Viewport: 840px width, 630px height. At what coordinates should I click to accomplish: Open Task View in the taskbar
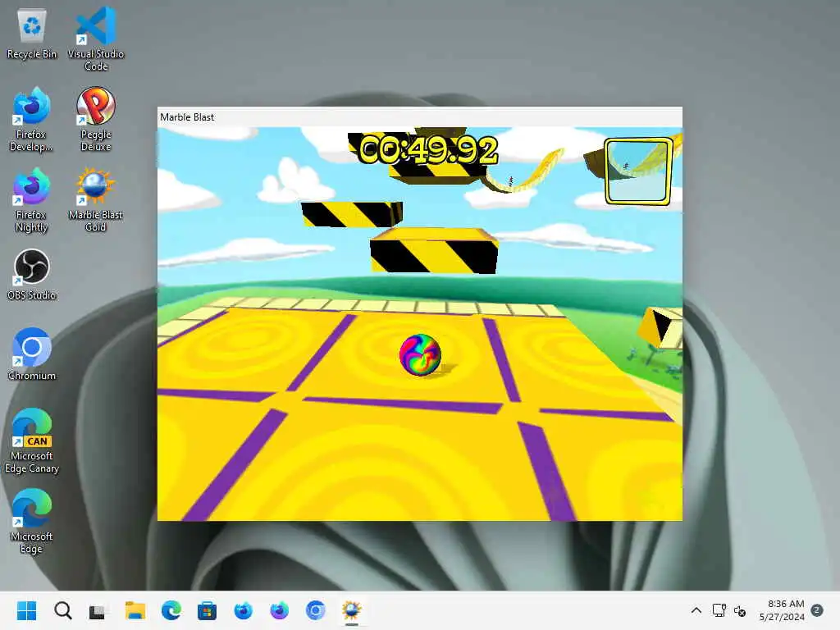tap(98, 610)
